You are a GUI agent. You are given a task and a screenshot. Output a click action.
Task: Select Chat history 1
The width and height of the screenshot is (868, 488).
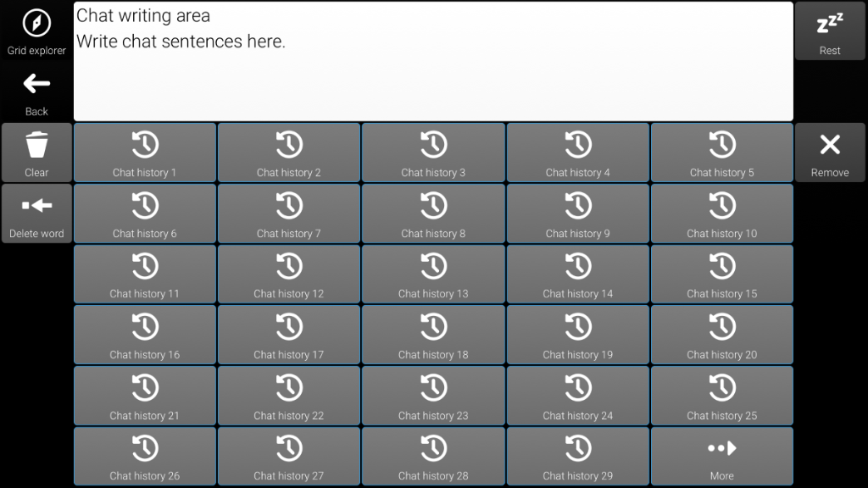tap(145, 152)
